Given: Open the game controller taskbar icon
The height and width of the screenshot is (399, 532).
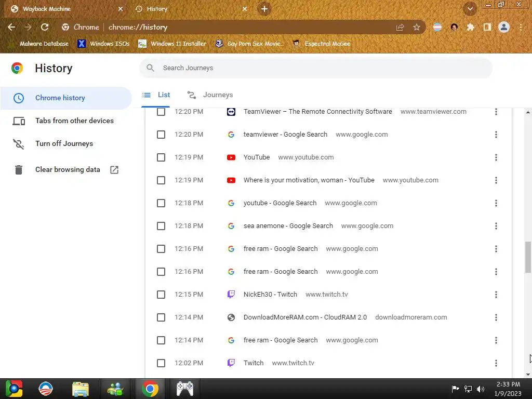Looking at the screenshot, I should pos(185,389).
